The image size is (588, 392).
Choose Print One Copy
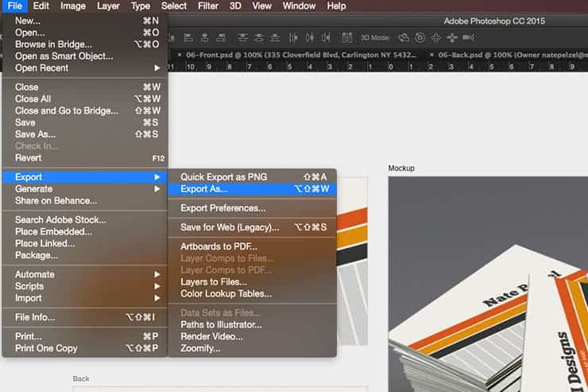(85, 348)
